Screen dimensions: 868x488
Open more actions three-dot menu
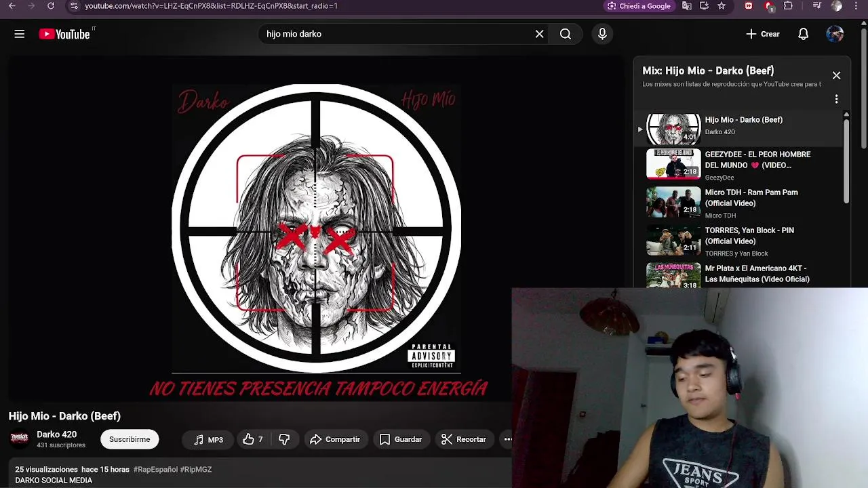click(507, 439)
